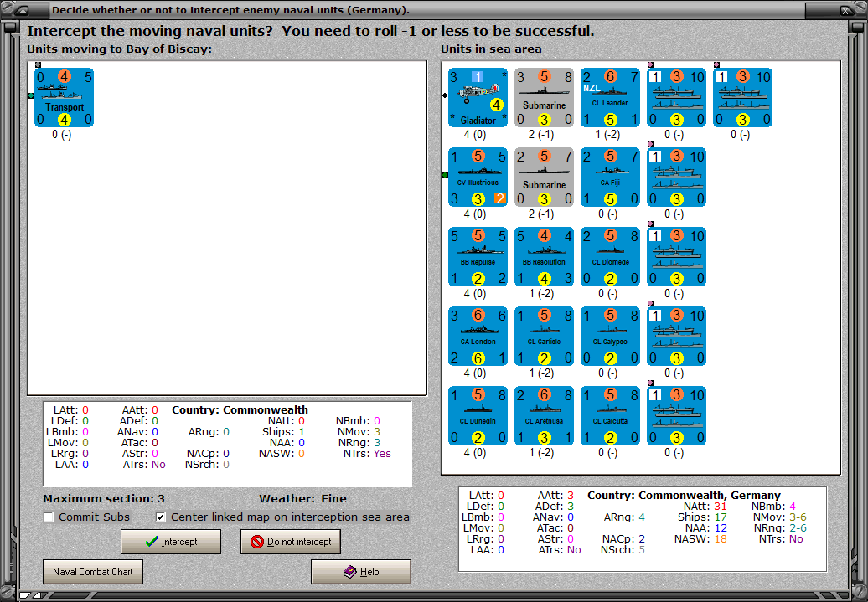Click the 'Units moving to Bay of Biscay:' heading

[x=120, y=49]
